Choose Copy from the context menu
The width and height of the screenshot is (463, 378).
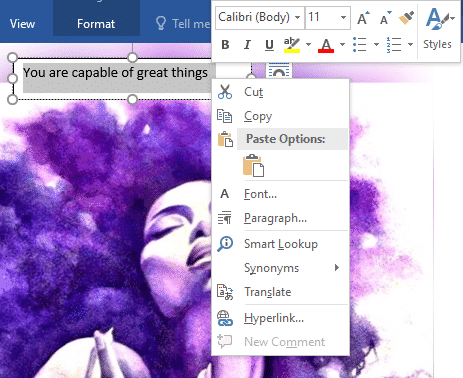pos(280,116)
